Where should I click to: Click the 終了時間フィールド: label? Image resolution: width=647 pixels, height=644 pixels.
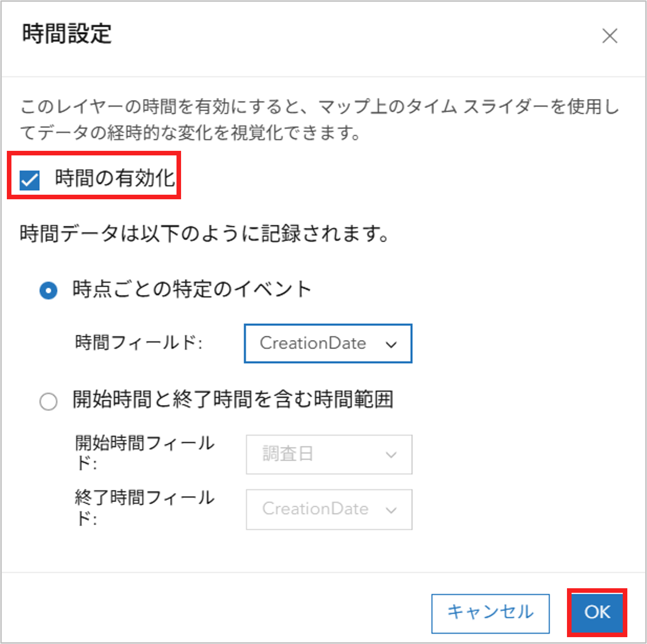click(x=144, y=507)
